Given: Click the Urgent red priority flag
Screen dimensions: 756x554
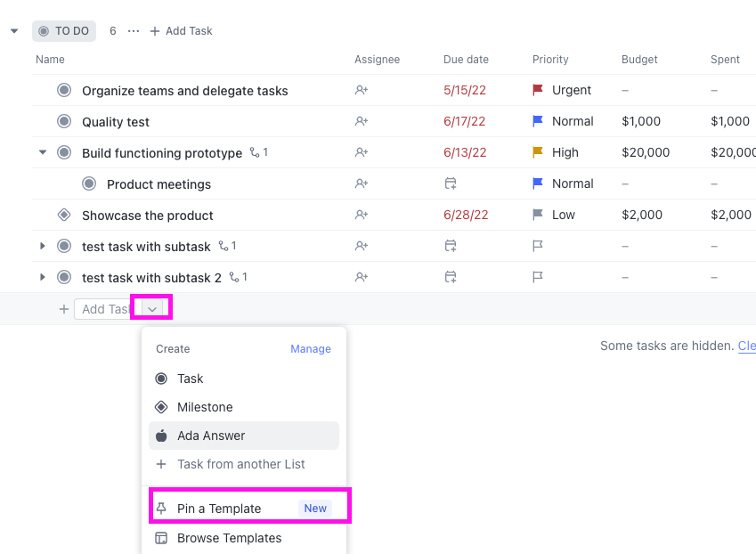Looking at the screenshot, I should tap(538, 90).
